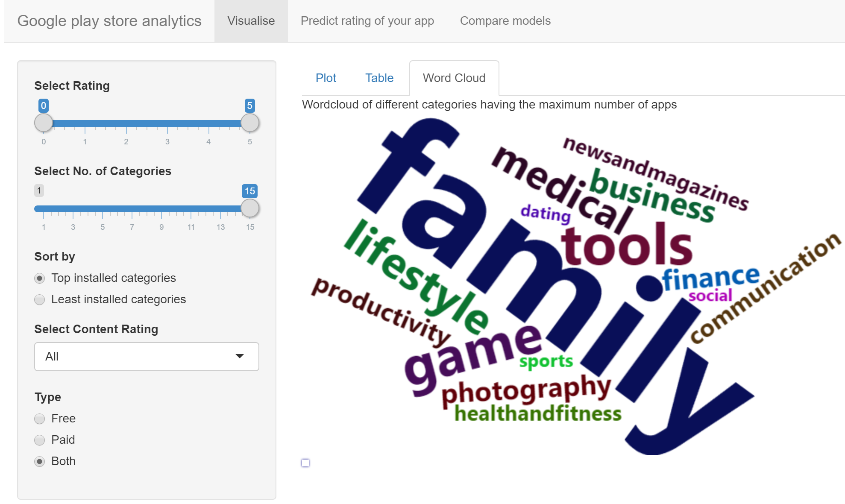Click the rating slider handle showing 0
Image resolution: width=845 pixels, height=504 pixels.
coord(43,123)
